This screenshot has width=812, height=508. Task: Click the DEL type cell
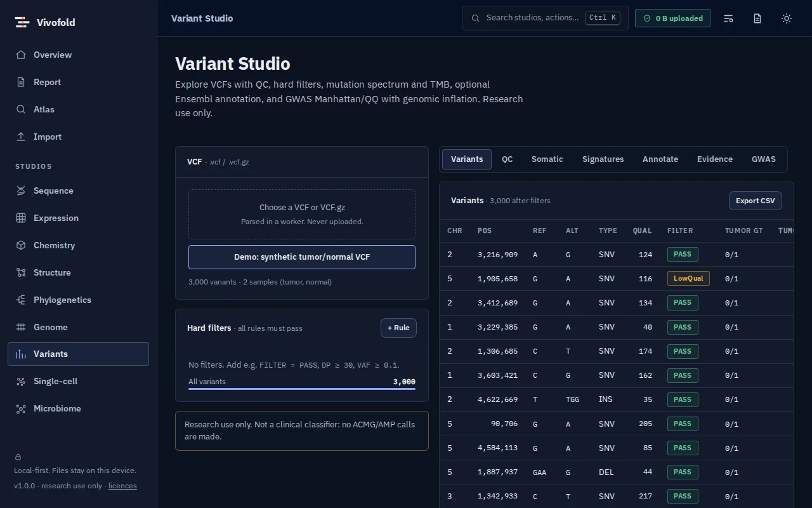[x=606, y=472]
